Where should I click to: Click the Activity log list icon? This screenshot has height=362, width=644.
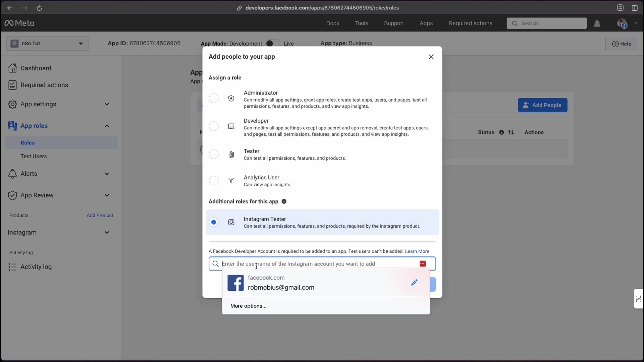point(12,267)
